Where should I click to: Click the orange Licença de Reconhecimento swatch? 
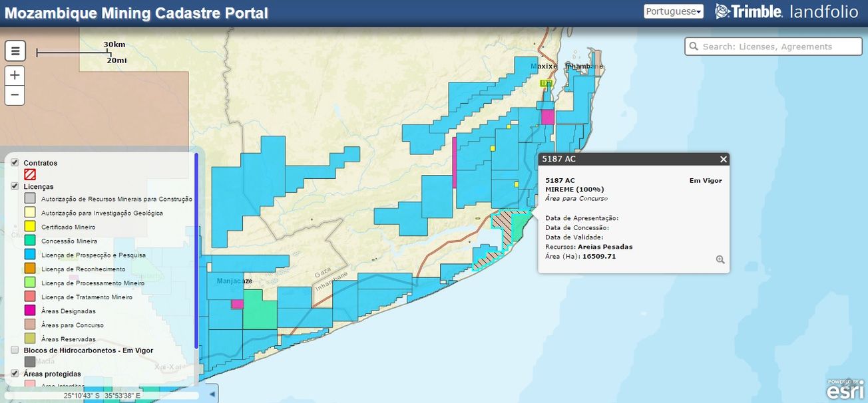click(x=29, y=269)
